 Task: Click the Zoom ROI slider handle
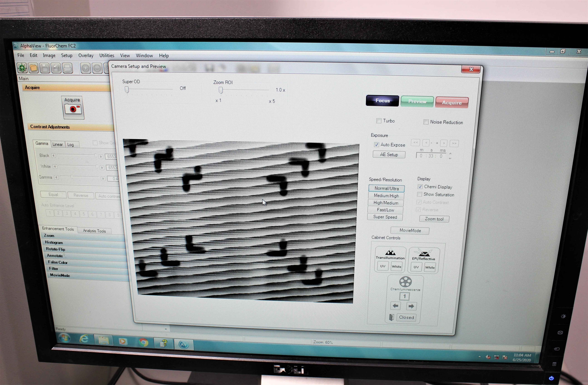point(221,90)
